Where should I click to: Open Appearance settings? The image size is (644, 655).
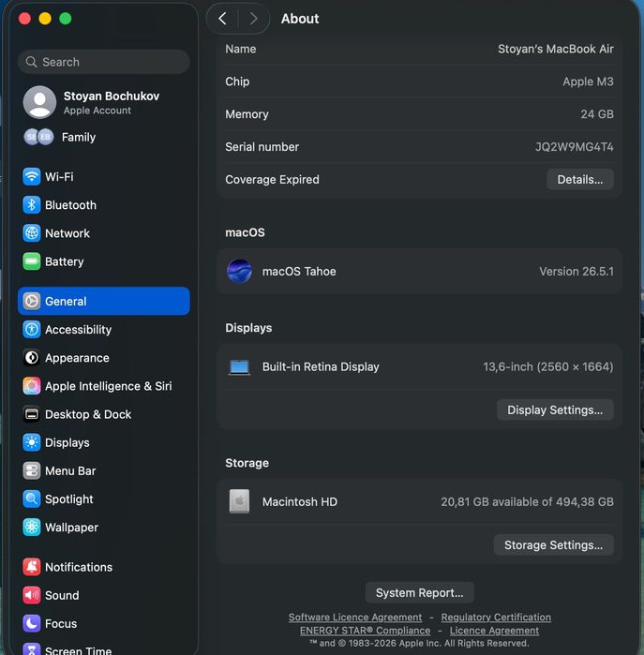[x=104, y=358]
